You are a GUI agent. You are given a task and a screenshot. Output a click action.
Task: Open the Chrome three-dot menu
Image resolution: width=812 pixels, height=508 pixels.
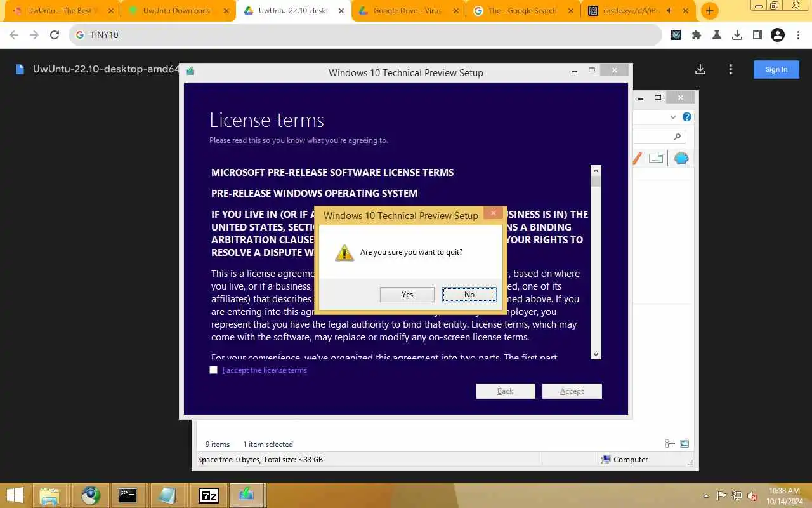tap(798, 35)
